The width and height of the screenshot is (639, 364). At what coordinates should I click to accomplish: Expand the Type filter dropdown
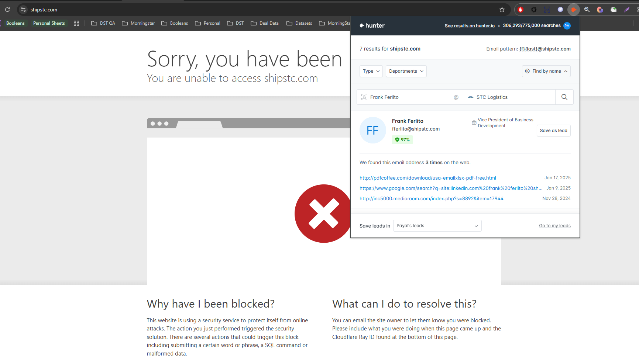tap(371, 71)
